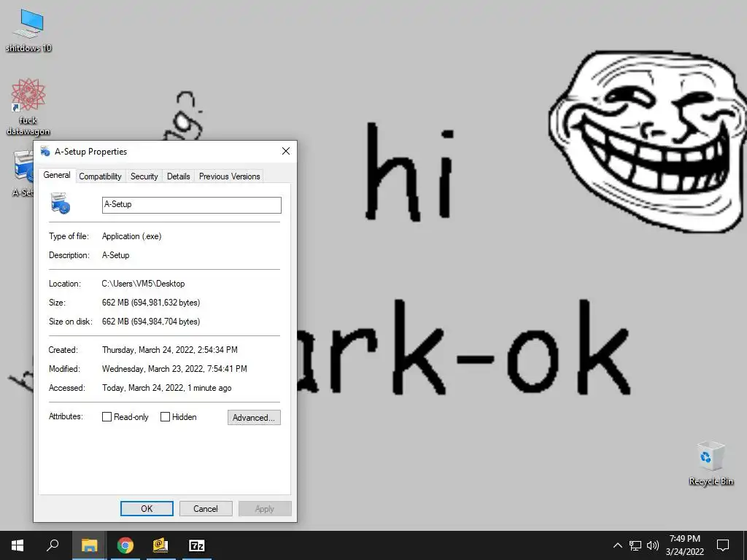Open 7-Zip from the taskbar
Image resolution: width=747 pixels, height=560 pixels.
pos(197,545)
